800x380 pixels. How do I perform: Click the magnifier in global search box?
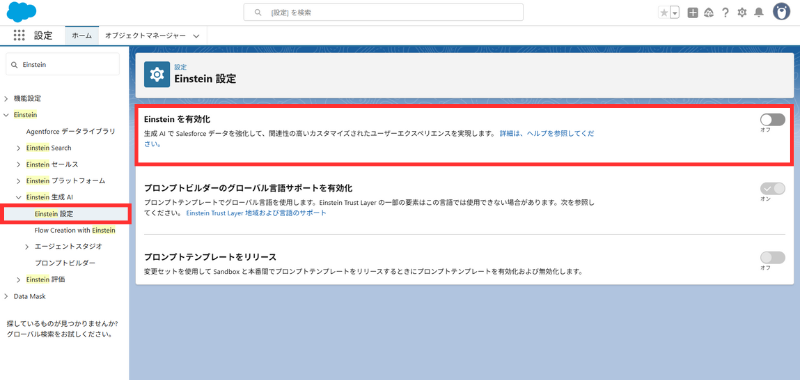pyautogui.click(x=258, y=12)
